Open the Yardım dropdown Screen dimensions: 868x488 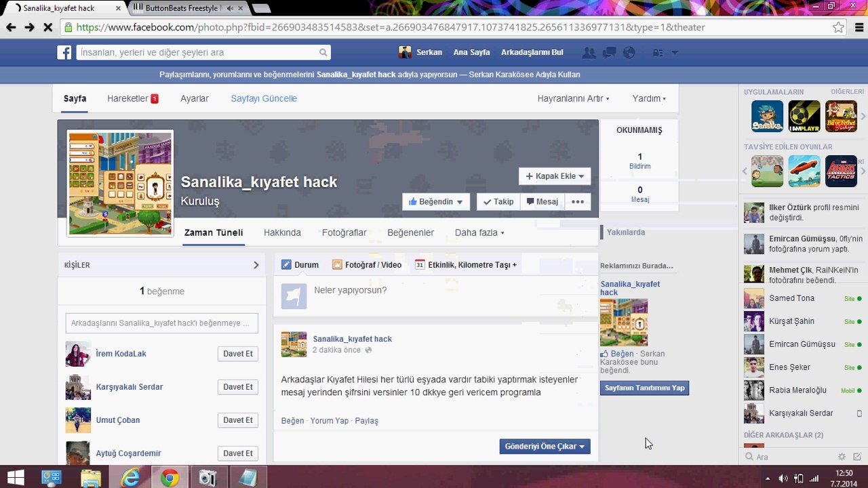pos(649,98)
